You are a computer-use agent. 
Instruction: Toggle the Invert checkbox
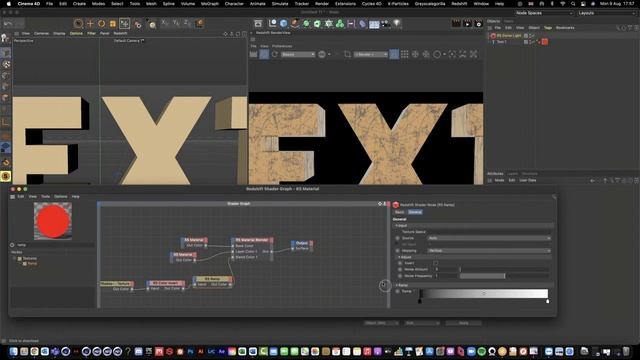[x=436, y=263]
